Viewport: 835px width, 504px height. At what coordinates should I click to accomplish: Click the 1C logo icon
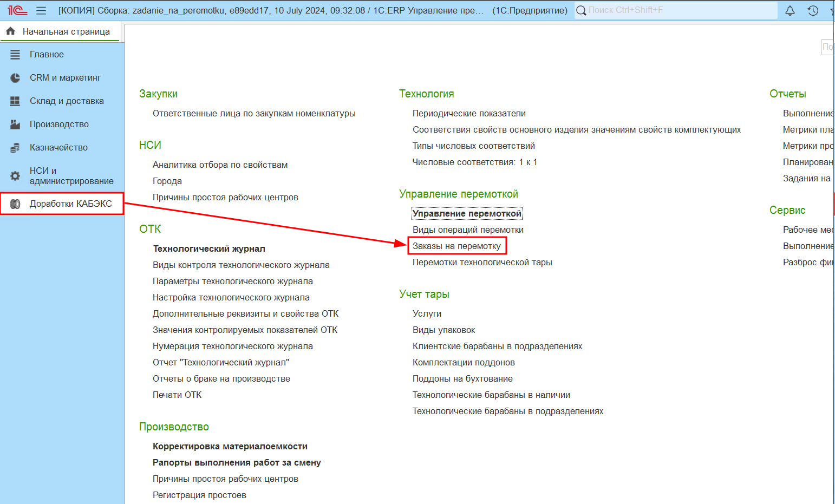[17, 10]
